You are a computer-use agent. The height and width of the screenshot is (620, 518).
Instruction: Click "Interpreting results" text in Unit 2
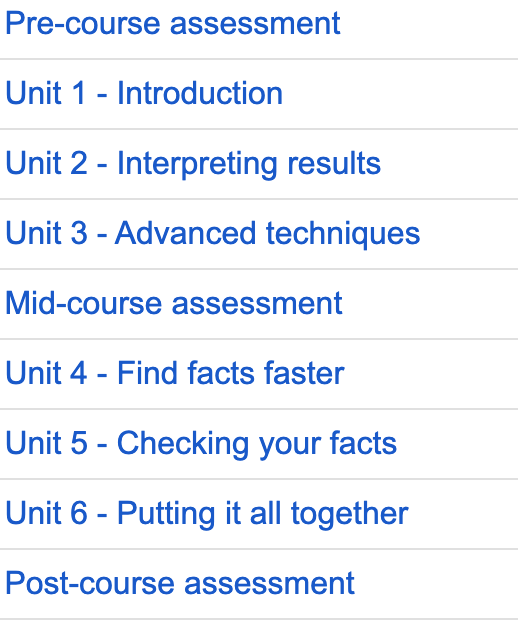pyautogui.click(x=249, y=164)
